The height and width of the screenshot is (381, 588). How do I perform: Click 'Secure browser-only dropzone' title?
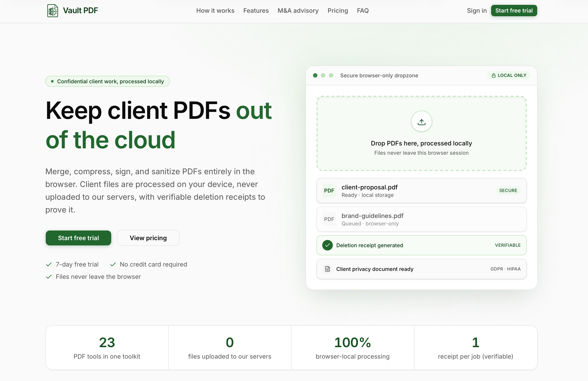[379, 76]
